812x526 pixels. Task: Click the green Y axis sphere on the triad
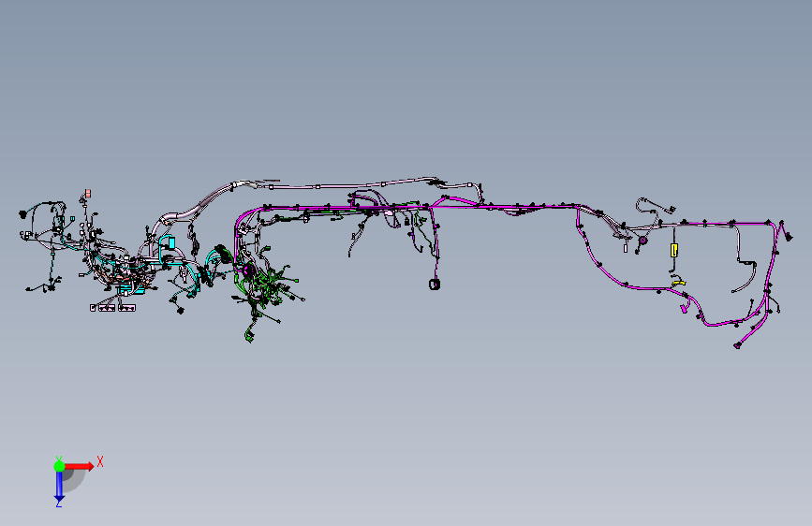coord(60,466)
